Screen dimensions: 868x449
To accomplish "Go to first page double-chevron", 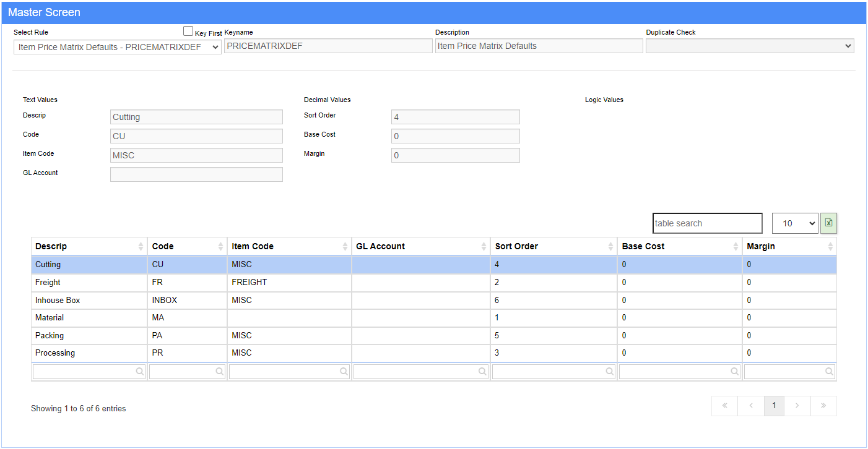I will (x=724, y=406).
